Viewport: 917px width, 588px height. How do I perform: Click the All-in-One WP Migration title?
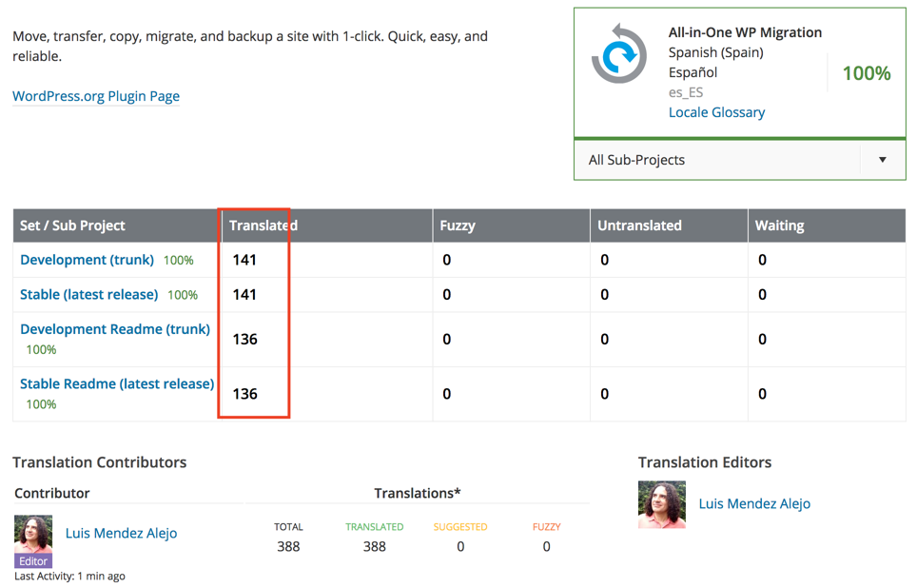point(745,32)
